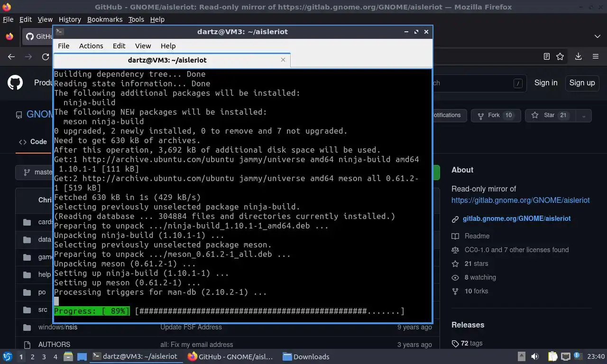
Task: View the 21 stars link
Action: point(476,264)
